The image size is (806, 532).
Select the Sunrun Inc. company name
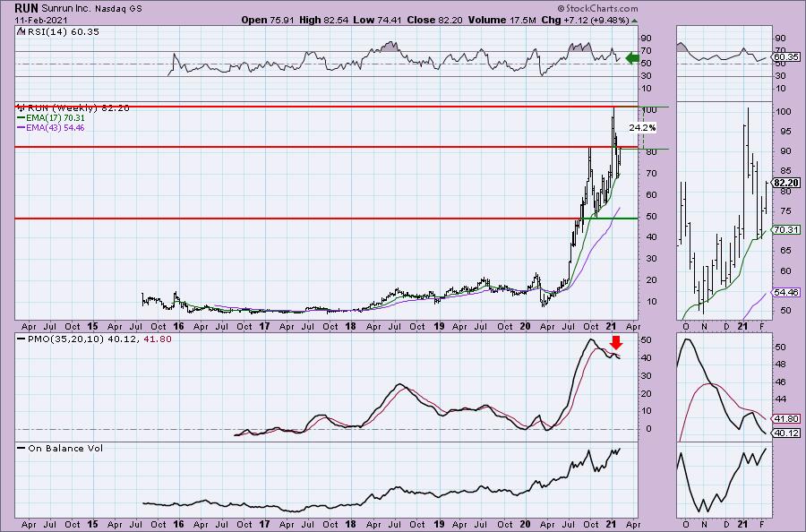[66, 9]
